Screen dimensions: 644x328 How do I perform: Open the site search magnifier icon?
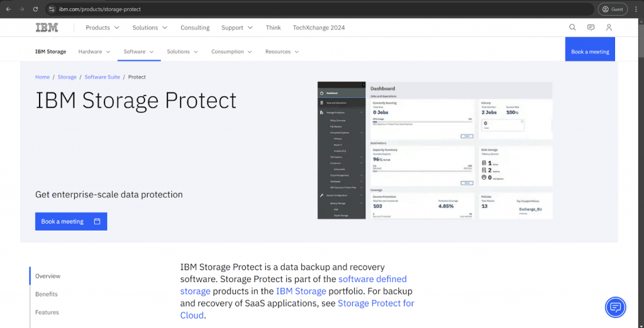click(x=572, y=28)
